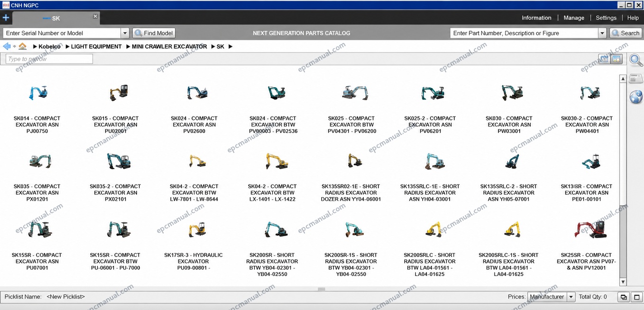
Task: Open SK04-2 Excavator BTW LX-1401 - LX-1422
Action: coord(273,177)
